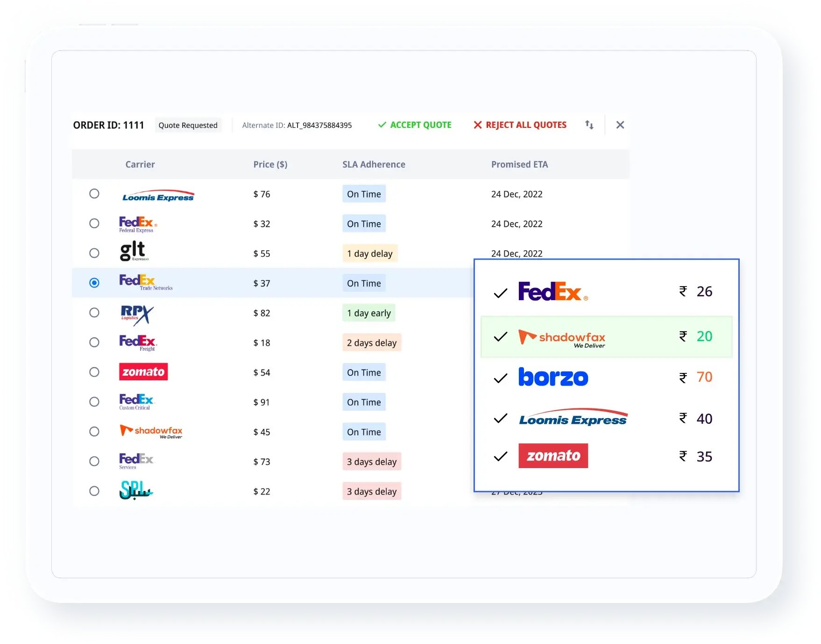Viewport: 821px width, 644px height.
Task: Click Reject All Quotes button
Action: click(520, 125)
